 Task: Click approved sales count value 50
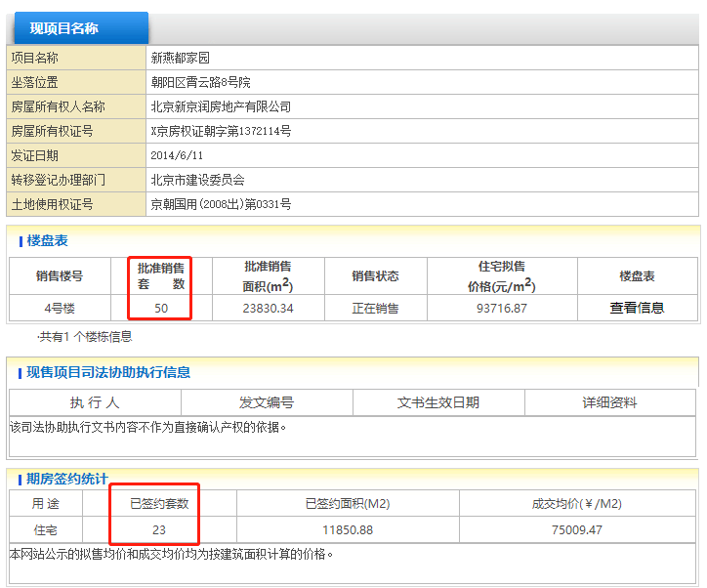(160, 308)
